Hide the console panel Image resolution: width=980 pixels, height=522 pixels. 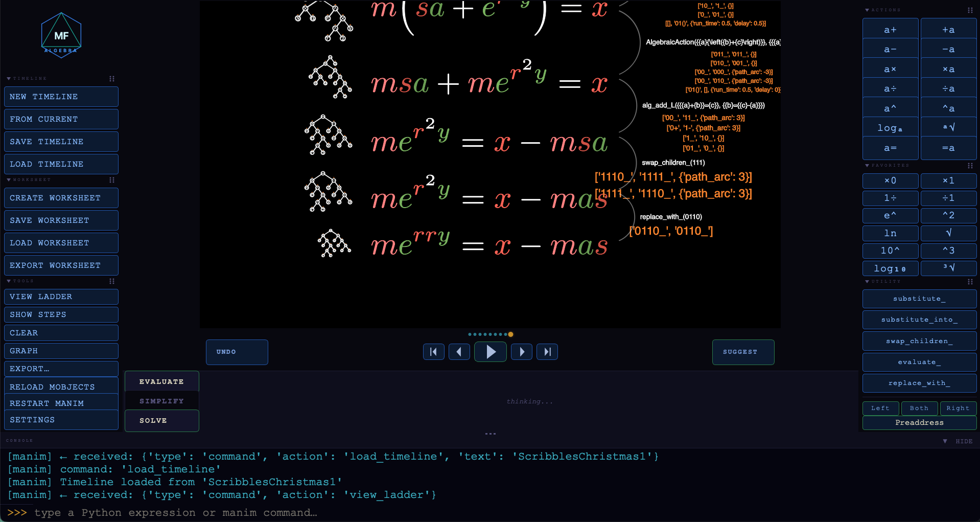[964, 441]
